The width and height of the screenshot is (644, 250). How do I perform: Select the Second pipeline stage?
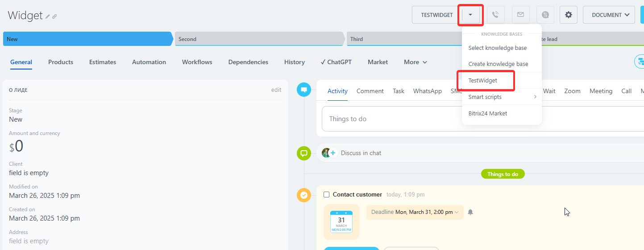(x=260, y=39)
